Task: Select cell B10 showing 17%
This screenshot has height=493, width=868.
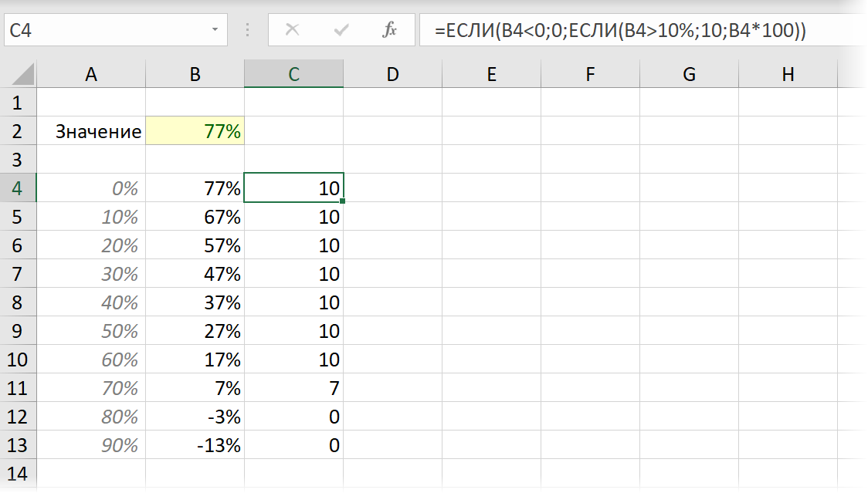Action: click(195, 360)
